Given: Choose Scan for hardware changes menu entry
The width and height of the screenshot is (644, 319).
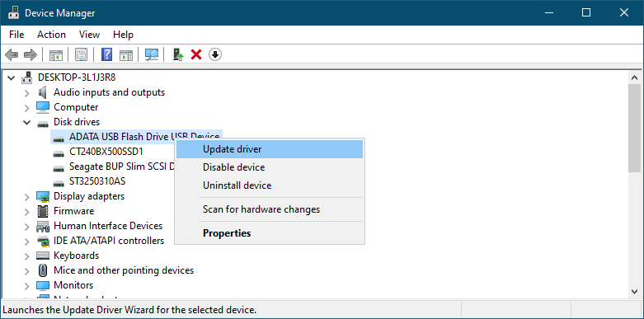Looking at the screenshot, I should [270, 209].
